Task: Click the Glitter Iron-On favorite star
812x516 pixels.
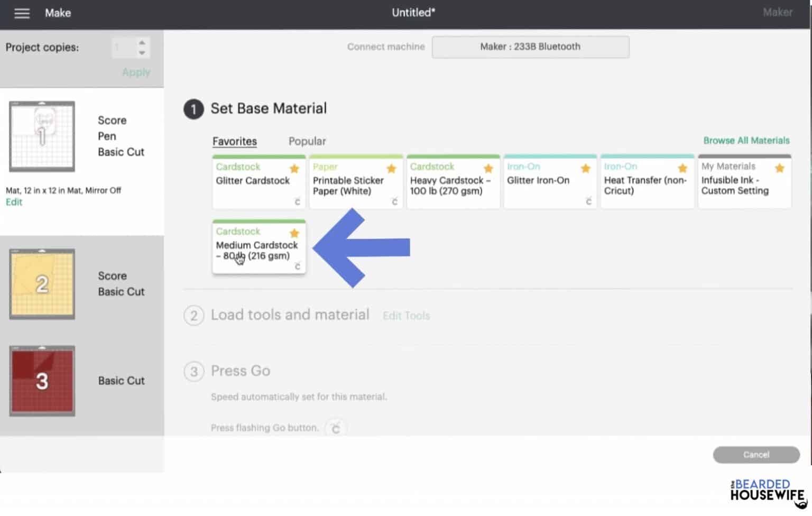Action: [585, 169]
